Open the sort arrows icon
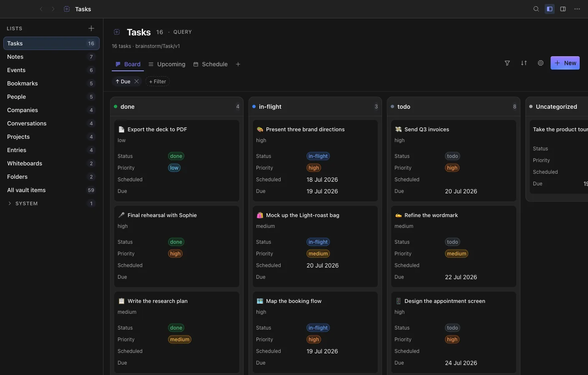 click(x=524, y=63)
